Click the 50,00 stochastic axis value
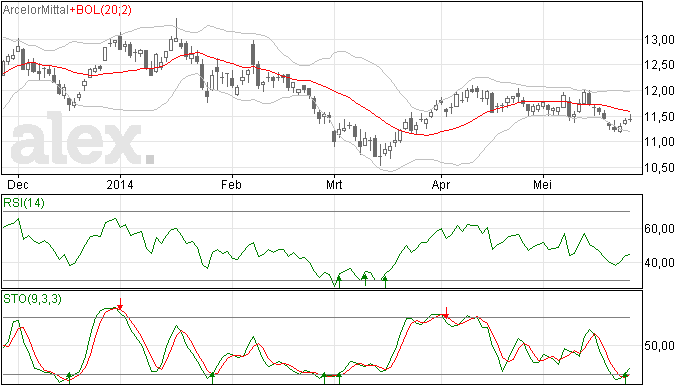The width and height of the screenshot is (690, 387). 659,346
